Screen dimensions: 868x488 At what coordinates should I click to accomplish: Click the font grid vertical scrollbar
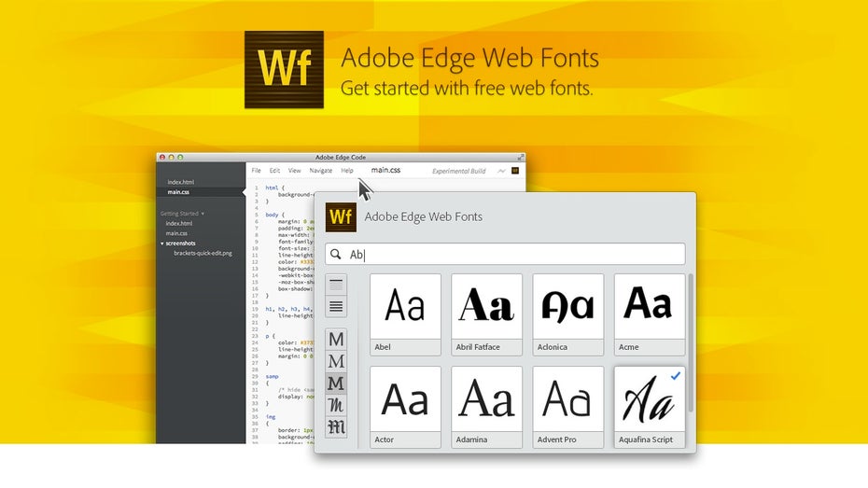[x=691, y=343]
